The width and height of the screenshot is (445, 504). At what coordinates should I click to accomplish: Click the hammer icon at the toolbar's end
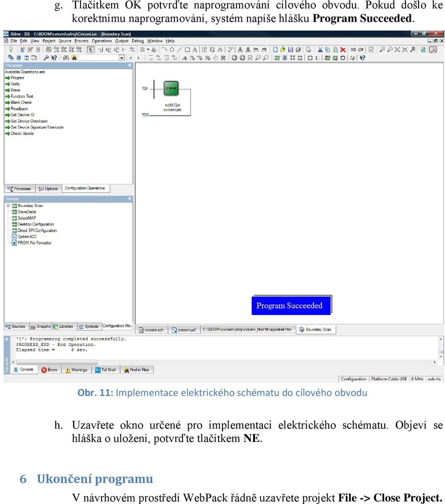[x=433, y=50]
